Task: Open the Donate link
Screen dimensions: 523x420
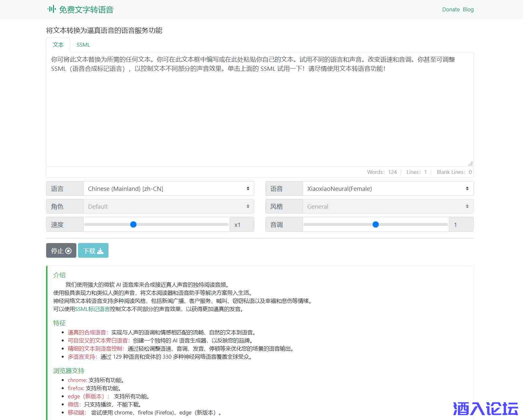Action: (451, 9)
